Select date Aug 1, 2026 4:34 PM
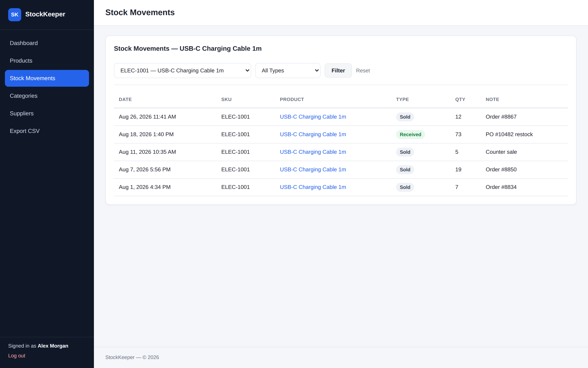 tap(145, 187)
